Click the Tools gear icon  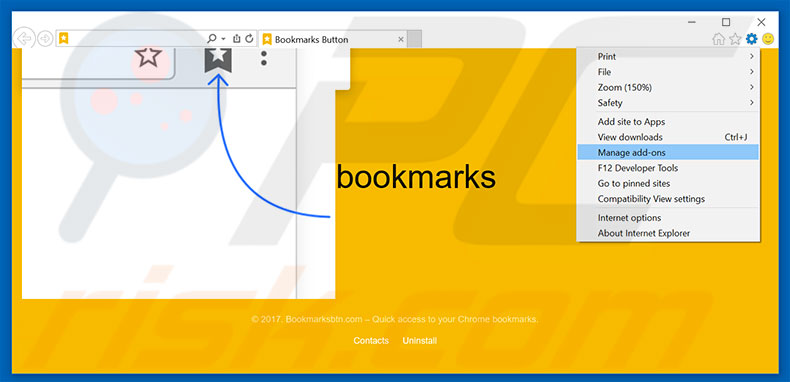tap(752, 39)
